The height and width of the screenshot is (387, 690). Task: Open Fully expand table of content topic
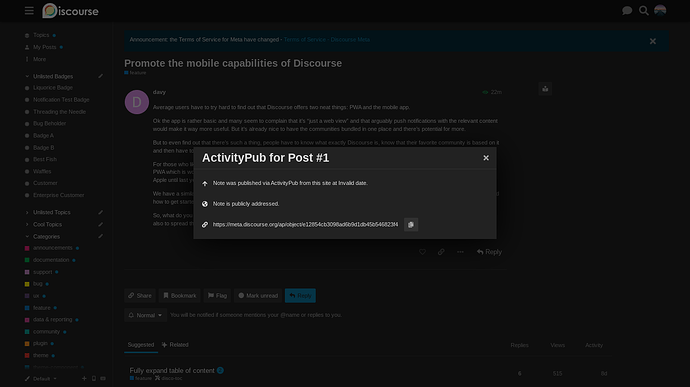(172, 371)
